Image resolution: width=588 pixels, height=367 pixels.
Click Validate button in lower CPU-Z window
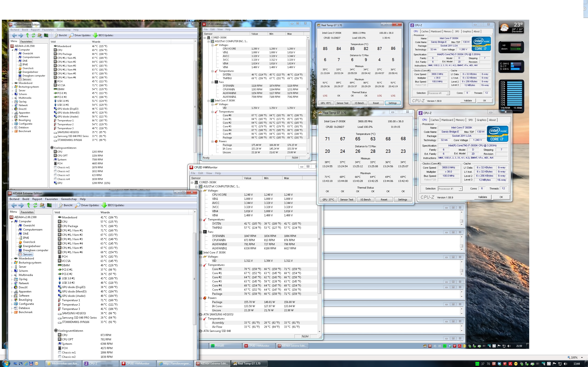pyautogui.click(x=482, y=197)
